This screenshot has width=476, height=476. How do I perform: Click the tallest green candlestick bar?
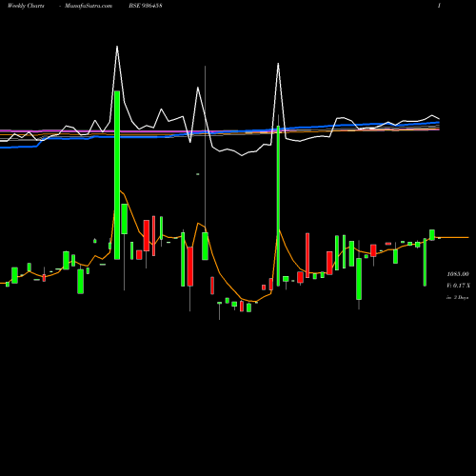pos(117,175)
